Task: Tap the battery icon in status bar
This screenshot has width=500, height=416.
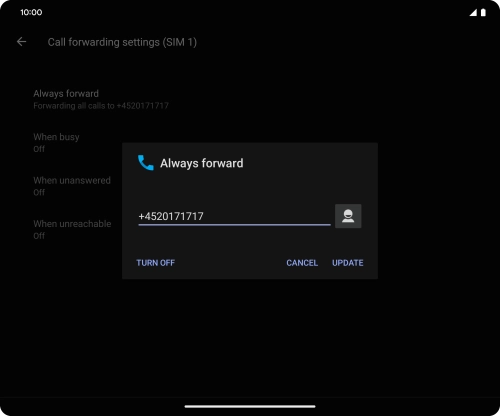Action: click(x=483, y=13)
